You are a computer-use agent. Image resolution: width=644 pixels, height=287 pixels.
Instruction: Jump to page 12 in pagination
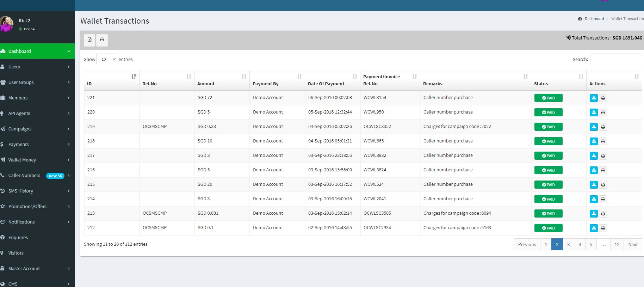pos(617,244)
